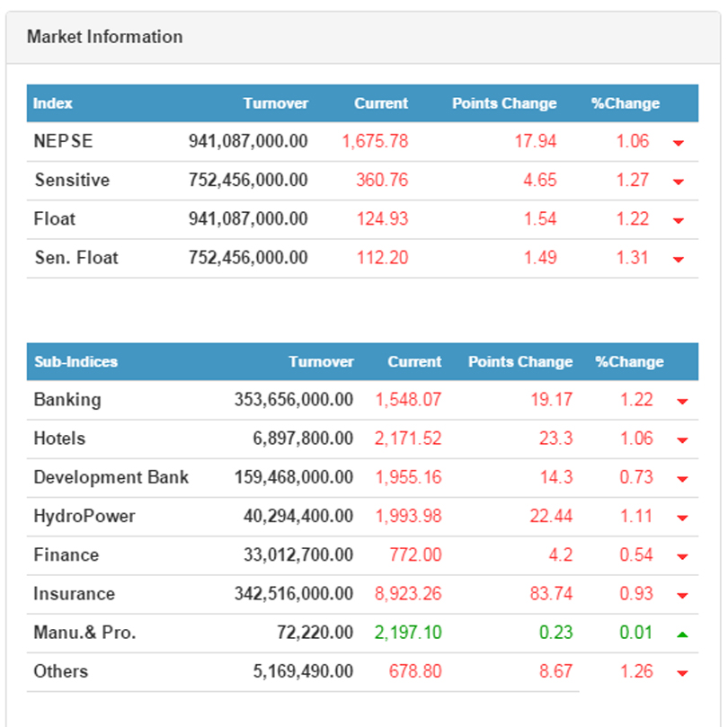Viewport: 728px width, 727px height.
Task: Click the down arrow in the Float row
Action: [679, 220]
